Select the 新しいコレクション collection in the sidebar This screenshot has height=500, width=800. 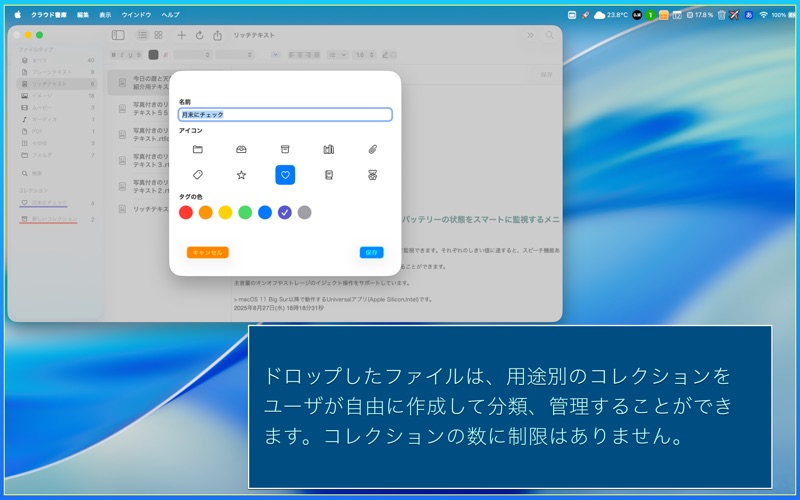[x=57, y=219]
